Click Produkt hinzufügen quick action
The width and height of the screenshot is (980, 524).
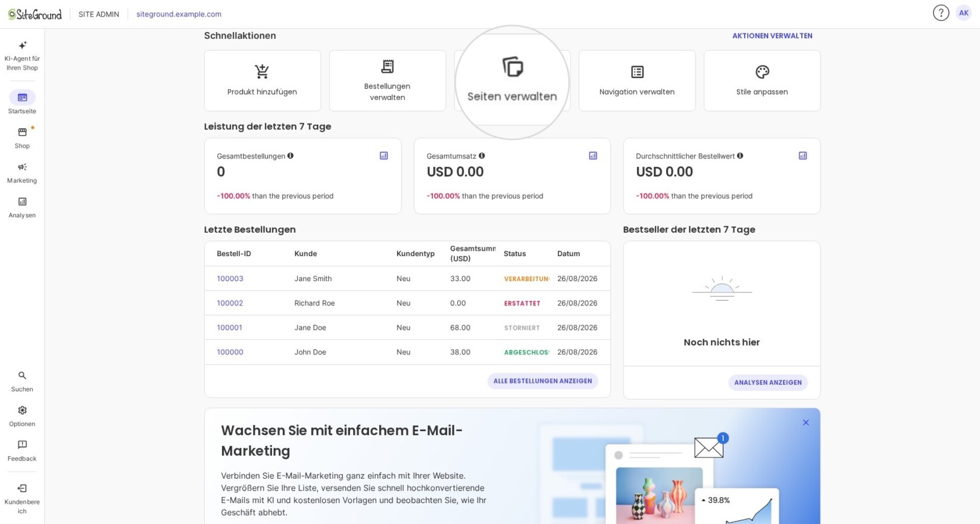click(x=263, y=80)
